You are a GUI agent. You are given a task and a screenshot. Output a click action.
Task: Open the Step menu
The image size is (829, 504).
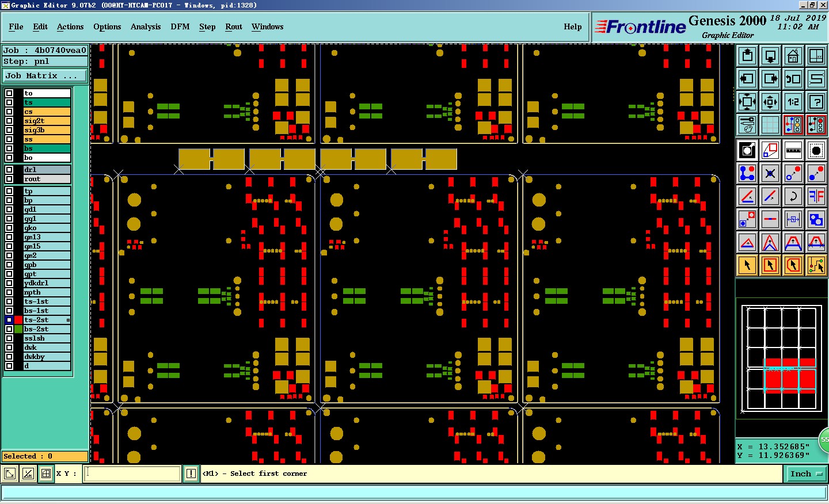tap(207, 26)
